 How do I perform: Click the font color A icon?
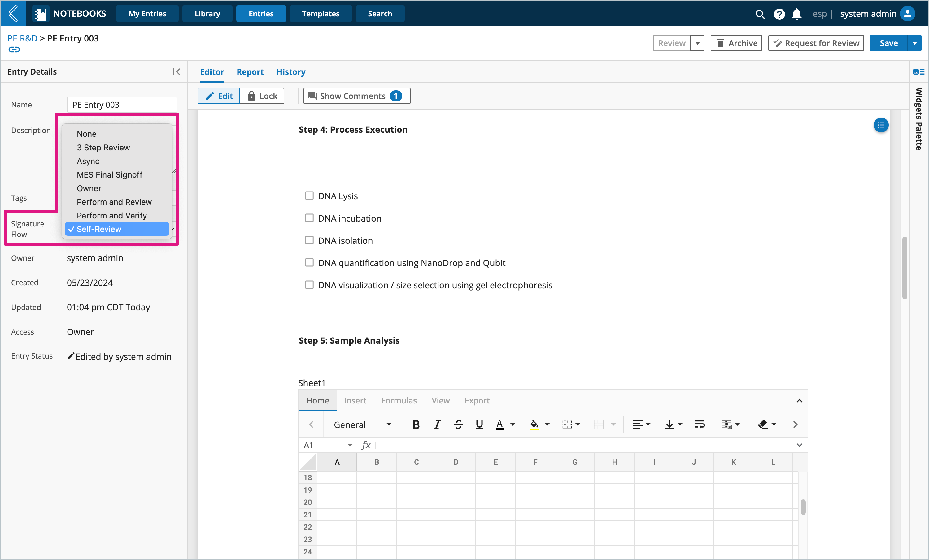499,424
